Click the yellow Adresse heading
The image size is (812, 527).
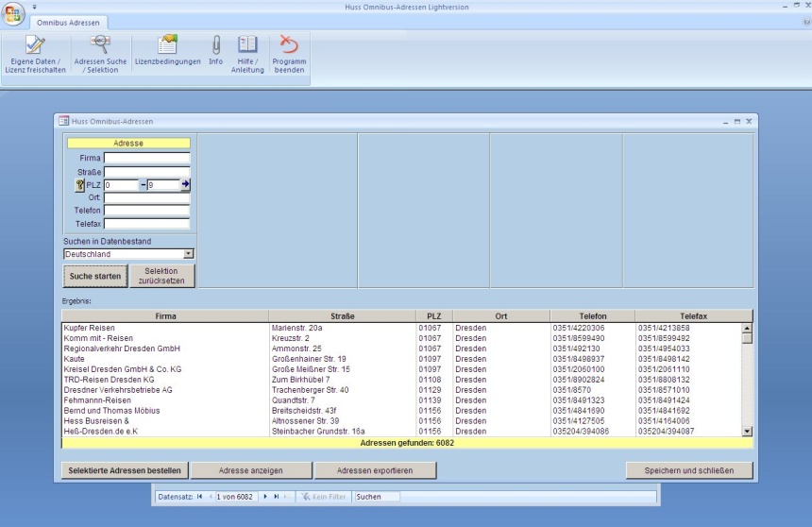point(128,143)
